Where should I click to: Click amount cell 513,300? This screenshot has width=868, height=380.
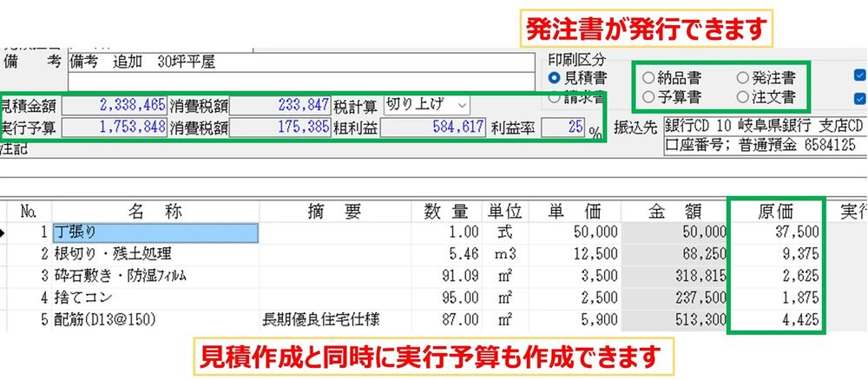(x=674, y=320)
